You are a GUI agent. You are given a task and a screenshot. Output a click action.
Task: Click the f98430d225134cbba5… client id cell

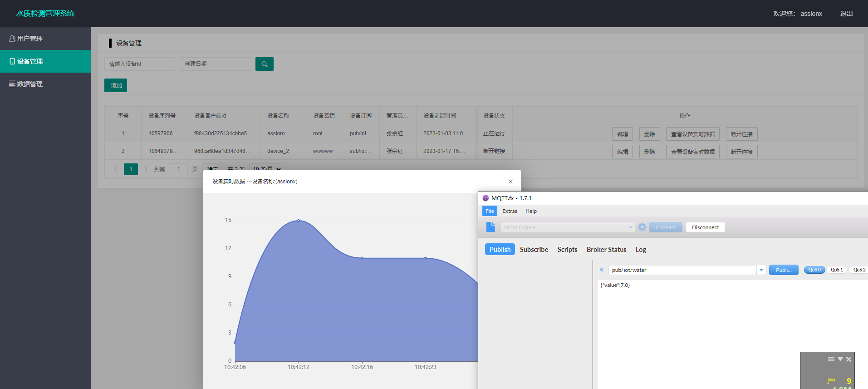(x=223, y=133)
